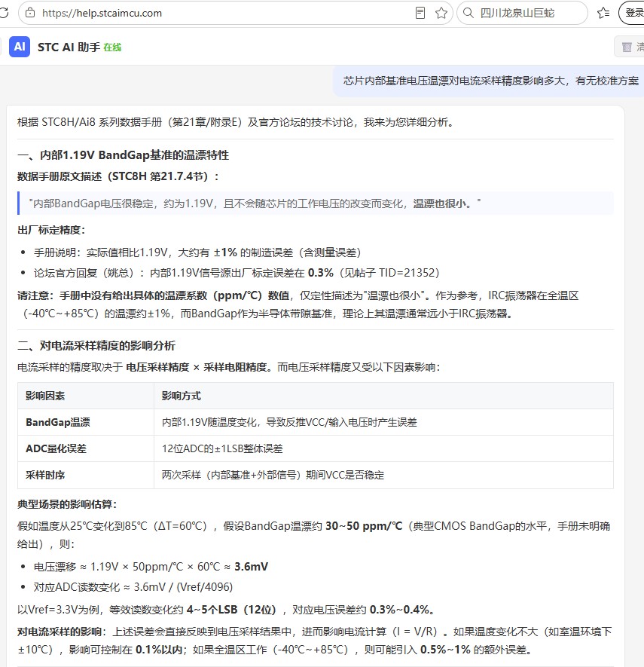Viewport: 644px width, 667px height.
Task: Click the quoted text 内部BandGap电压很稳定
Action: (x=255, y=203)
